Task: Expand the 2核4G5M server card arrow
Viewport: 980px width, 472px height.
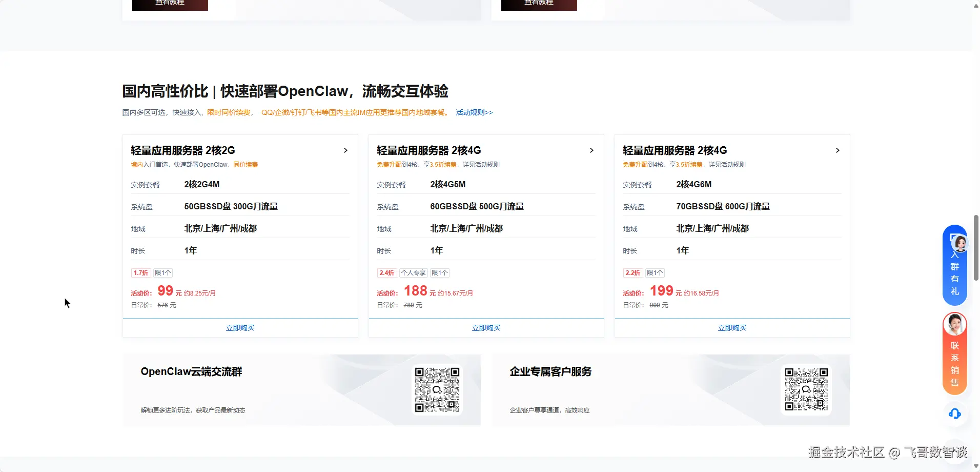Action: click(x=591, y=150)
